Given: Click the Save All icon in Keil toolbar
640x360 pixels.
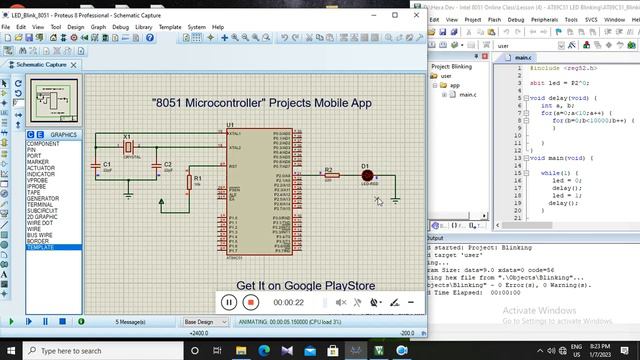Looking at the screenshot, I should coord(453,32).
